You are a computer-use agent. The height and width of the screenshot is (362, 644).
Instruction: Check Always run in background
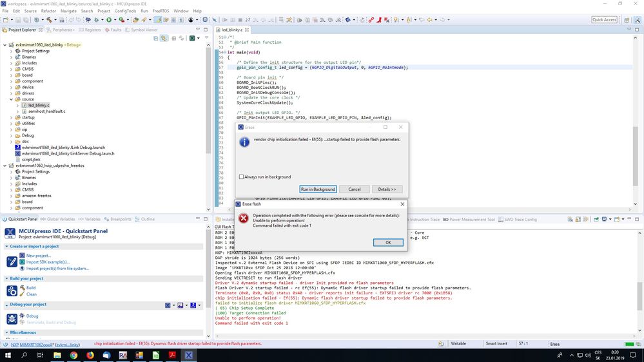click(x=241, y=177)
